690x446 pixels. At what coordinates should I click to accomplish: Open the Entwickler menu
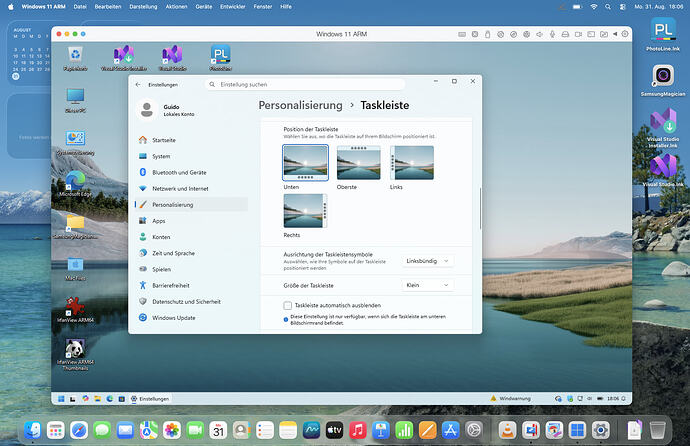coord(233,7)
